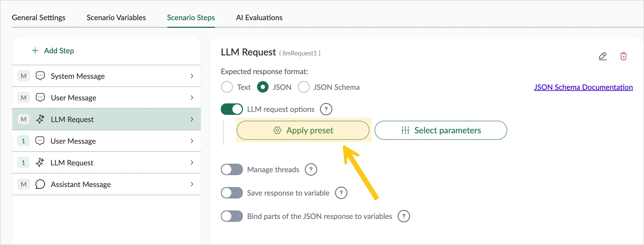Open help for LLM request options
This screenshot has width=644, height=245.
coord(326,109)
